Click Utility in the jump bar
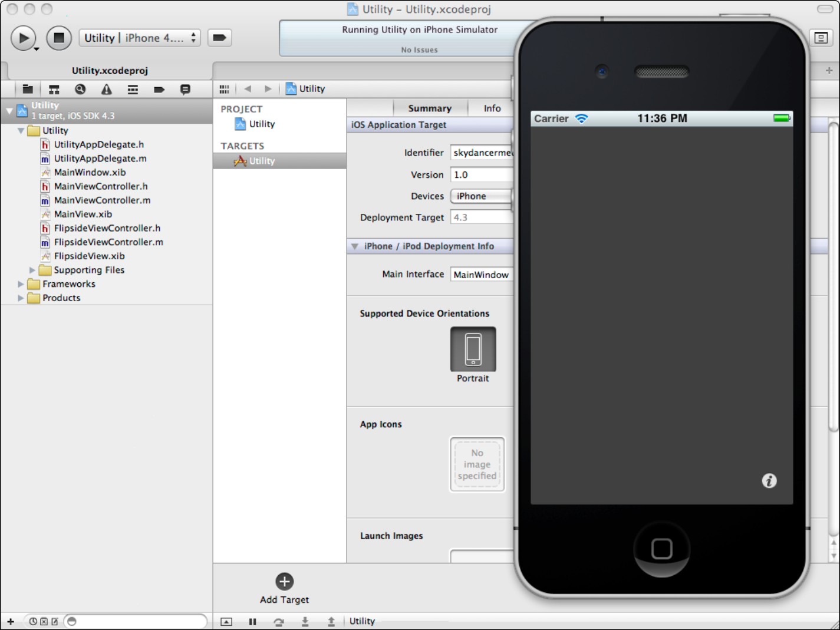Image resolution: width=840 pixels, height=630 pixels. (x=305, y=89)
